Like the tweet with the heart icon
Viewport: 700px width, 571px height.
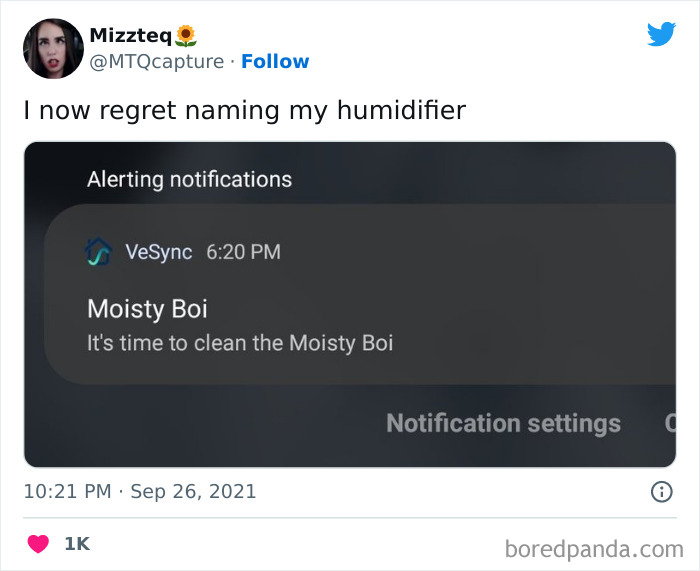[x=37, y=544]
